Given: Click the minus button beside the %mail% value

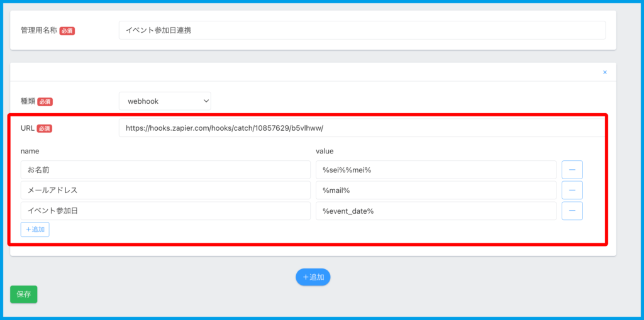Looking at the screenshot, I should [572, 190].
